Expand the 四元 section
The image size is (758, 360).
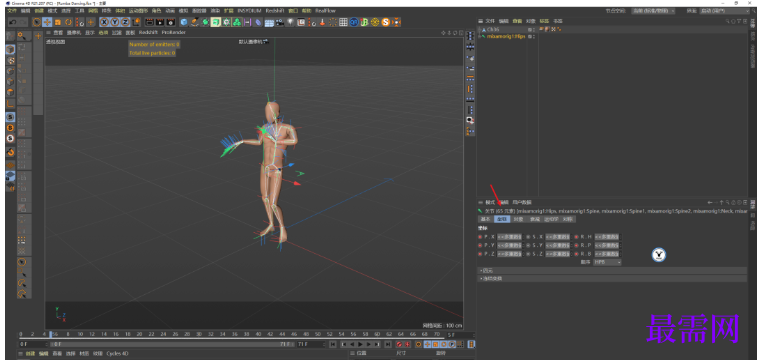coord(612,271)
